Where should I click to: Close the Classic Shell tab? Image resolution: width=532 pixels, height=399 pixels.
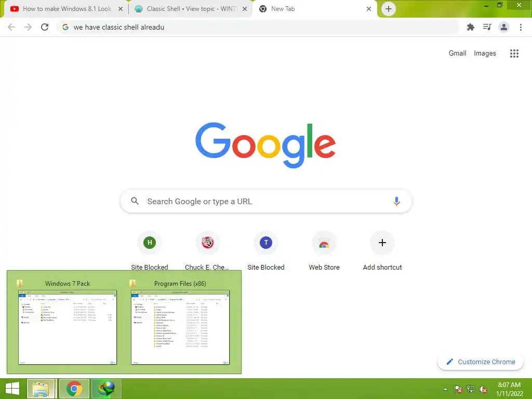[x=245, y=9]
